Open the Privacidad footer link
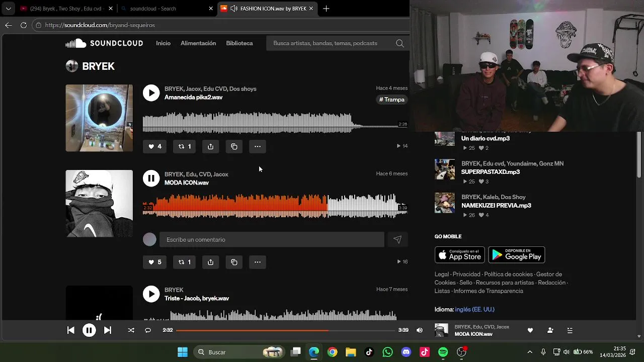This screenshot has height=362, width=644. pos(466,275)
